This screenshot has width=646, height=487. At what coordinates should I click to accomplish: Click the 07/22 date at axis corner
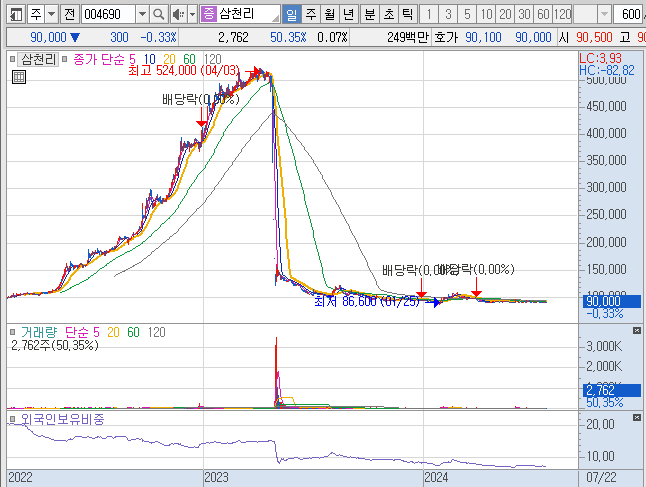coord(601,478)
